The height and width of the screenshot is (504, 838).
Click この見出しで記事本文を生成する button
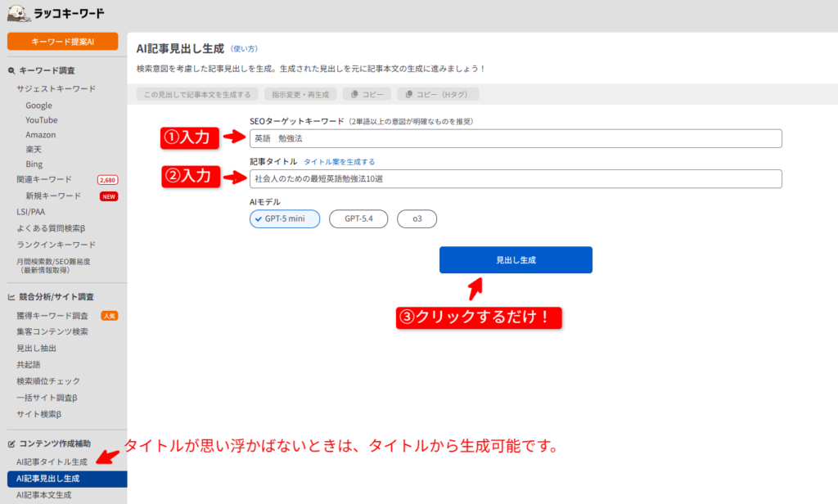coord(199,94)
